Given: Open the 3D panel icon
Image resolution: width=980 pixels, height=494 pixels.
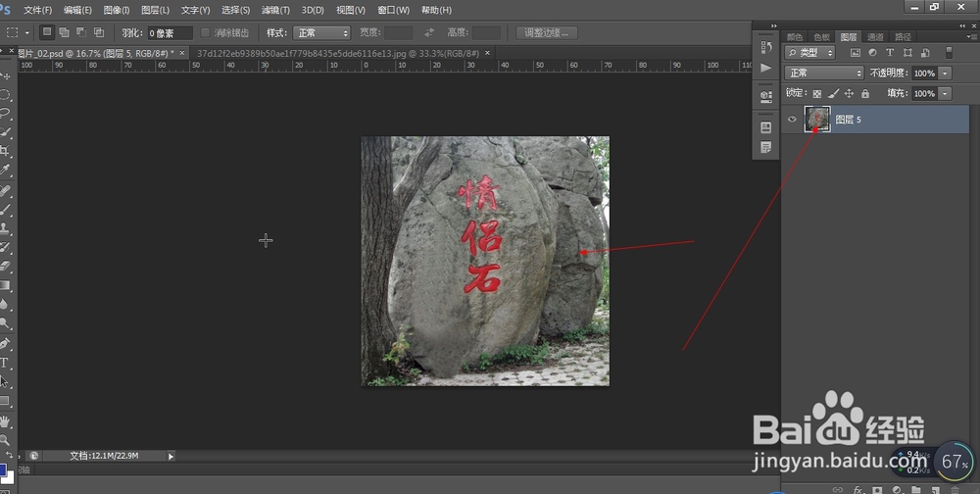Looking at the screenshot, I should (x=766, y=97).
